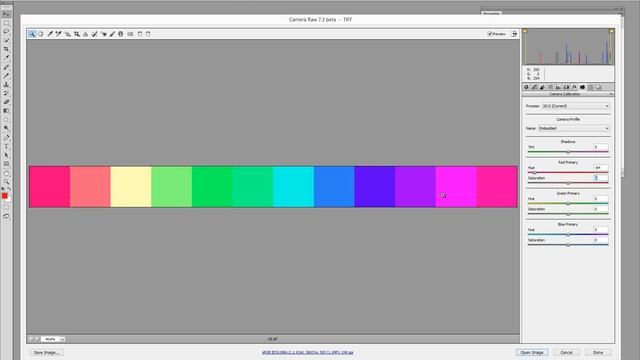The height and width of the screenshot is (360, 640).
Task: Click red foreground color swatch in Photoshop
Action: 4,196
